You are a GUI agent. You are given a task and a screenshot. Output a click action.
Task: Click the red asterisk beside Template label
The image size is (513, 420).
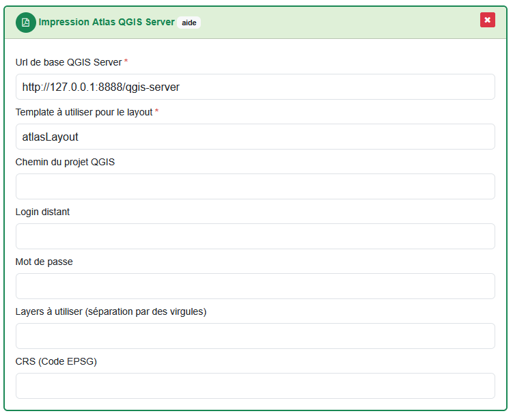click(x=156, y=111)
